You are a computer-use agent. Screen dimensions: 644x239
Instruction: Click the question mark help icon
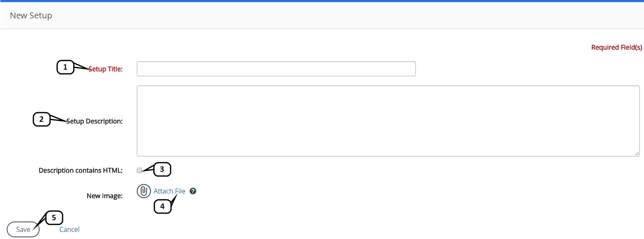[193, 191]
